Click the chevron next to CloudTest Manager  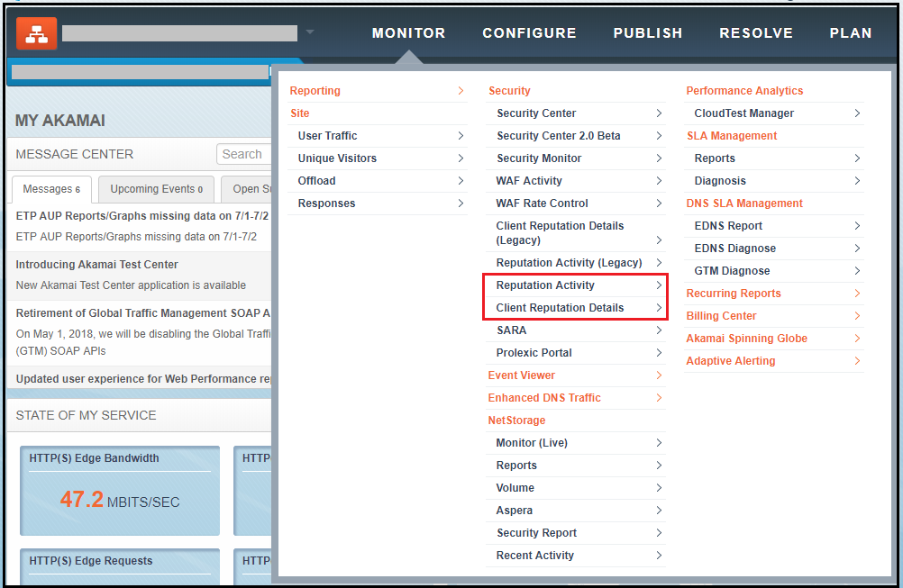point(857,113)
